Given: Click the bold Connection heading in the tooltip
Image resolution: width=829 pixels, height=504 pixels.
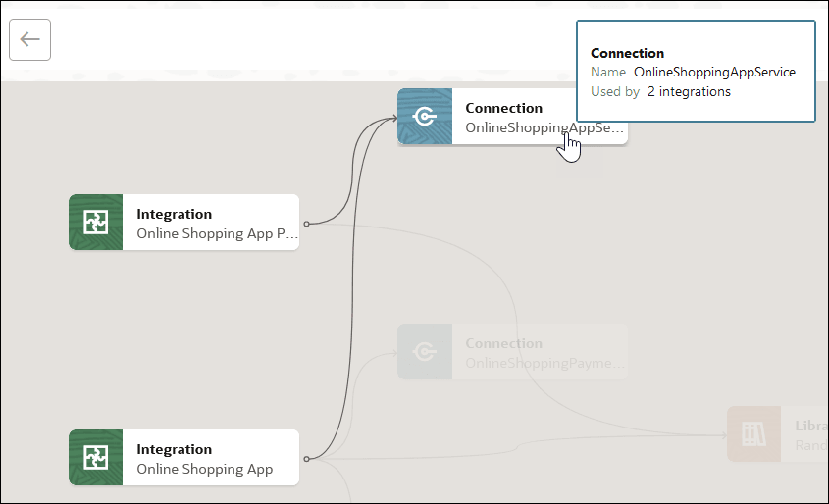Looking at the screenshot, I should 627,53.
